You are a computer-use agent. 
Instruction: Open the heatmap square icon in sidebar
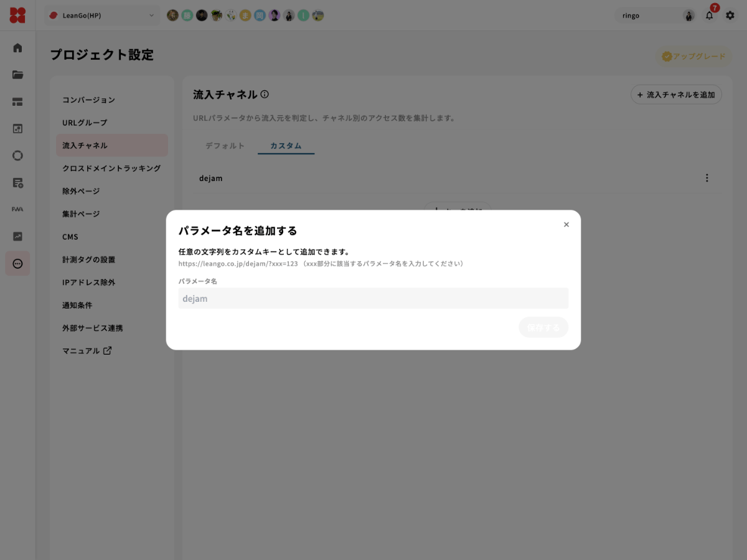tap(17, 129)
